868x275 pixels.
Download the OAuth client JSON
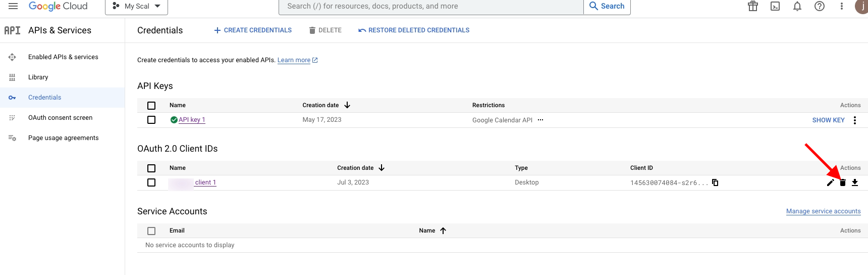[855, 182]
